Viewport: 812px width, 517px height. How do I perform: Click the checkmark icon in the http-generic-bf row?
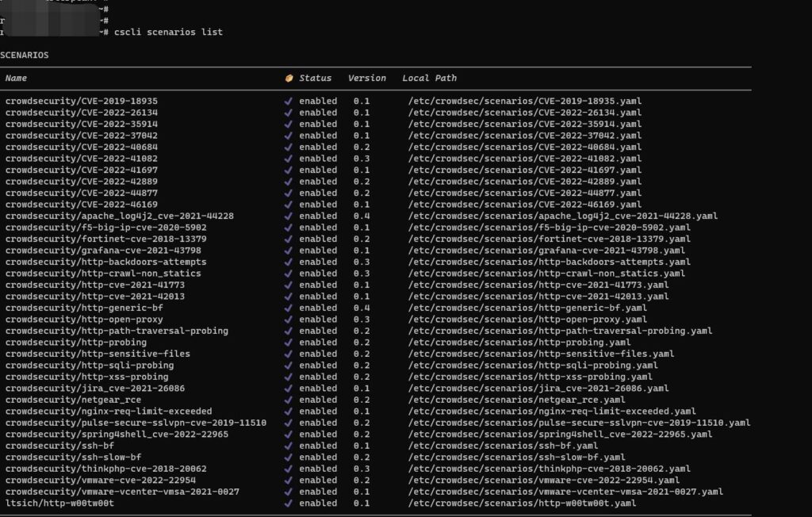tap(289, 308)
